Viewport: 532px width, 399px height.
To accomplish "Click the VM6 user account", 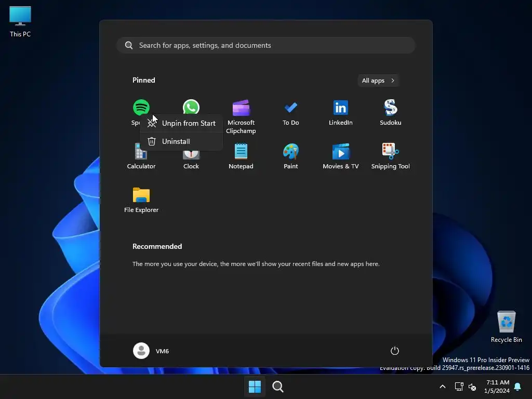I will pos(151,351).
